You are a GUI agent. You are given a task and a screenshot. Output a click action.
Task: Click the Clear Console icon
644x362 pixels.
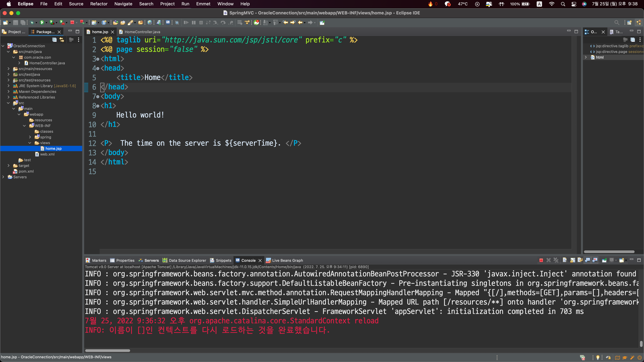[x=565, y=260]
